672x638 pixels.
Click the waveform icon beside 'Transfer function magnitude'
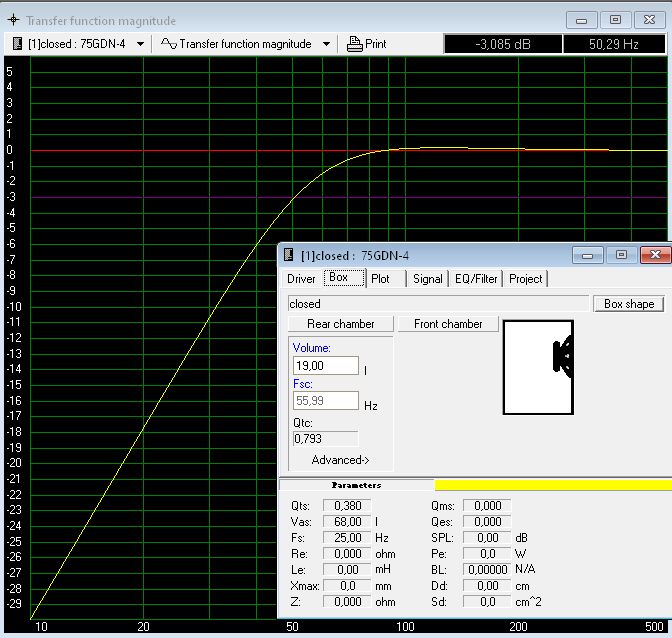[x=169, y=44]
